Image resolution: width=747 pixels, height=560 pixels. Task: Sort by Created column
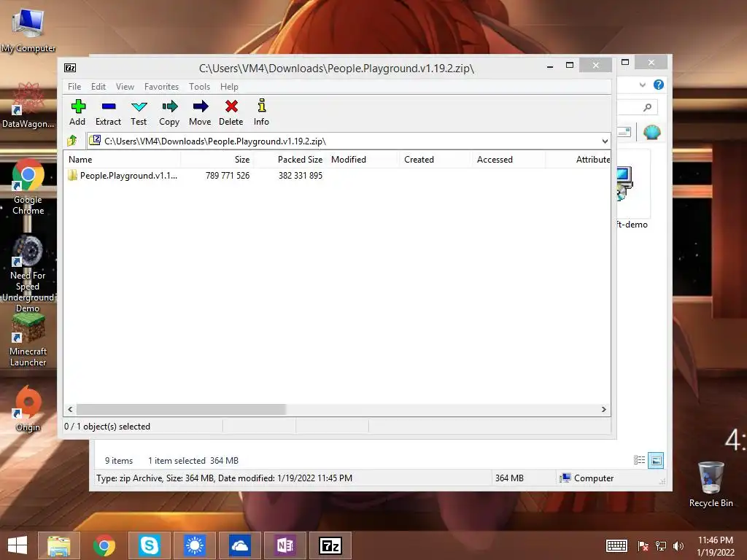pos(436,160)
